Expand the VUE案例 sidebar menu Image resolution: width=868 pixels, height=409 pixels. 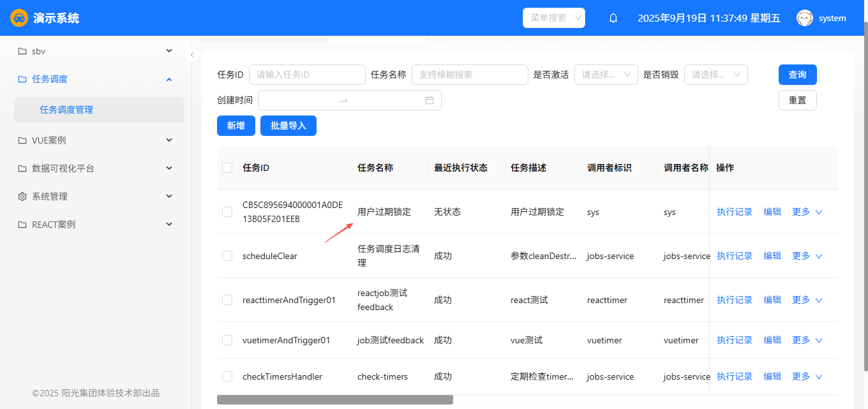(x=94, y=140)
